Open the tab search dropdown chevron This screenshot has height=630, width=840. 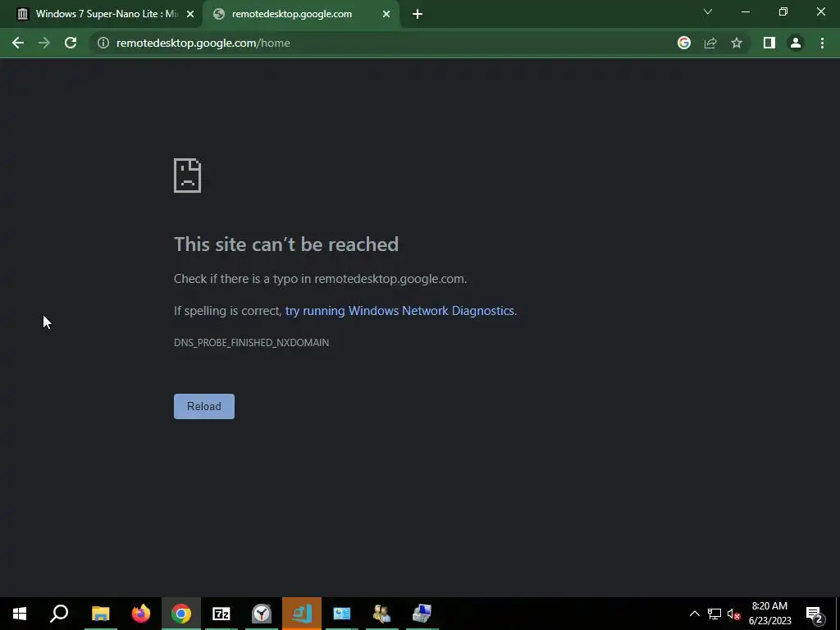point(708,11)
